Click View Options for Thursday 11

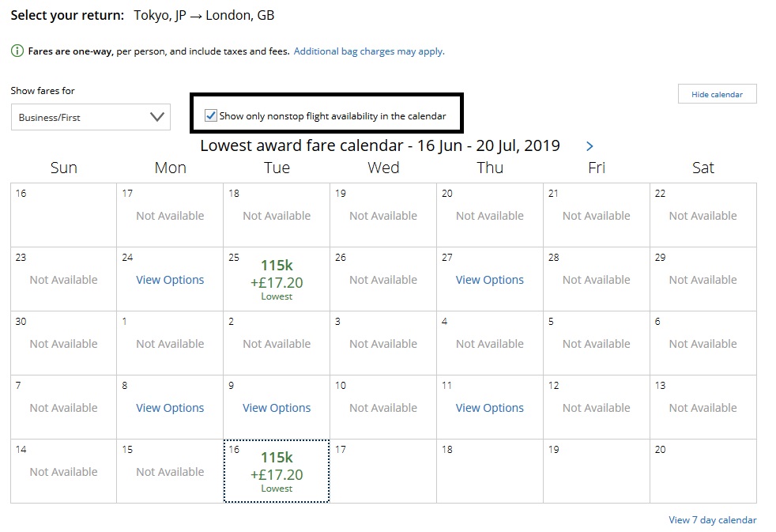pos(490,408)
